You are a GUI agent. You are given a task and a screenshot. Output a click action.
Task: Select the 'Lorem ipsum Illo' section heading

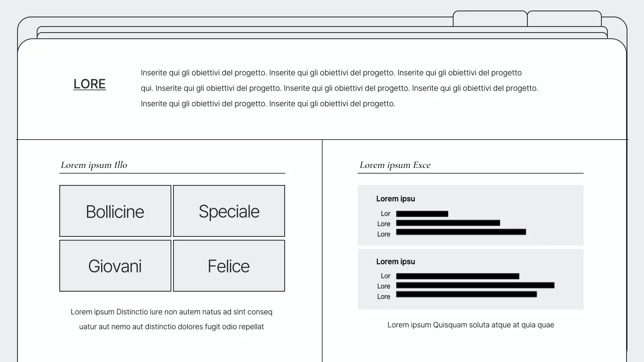pos(94,165)
